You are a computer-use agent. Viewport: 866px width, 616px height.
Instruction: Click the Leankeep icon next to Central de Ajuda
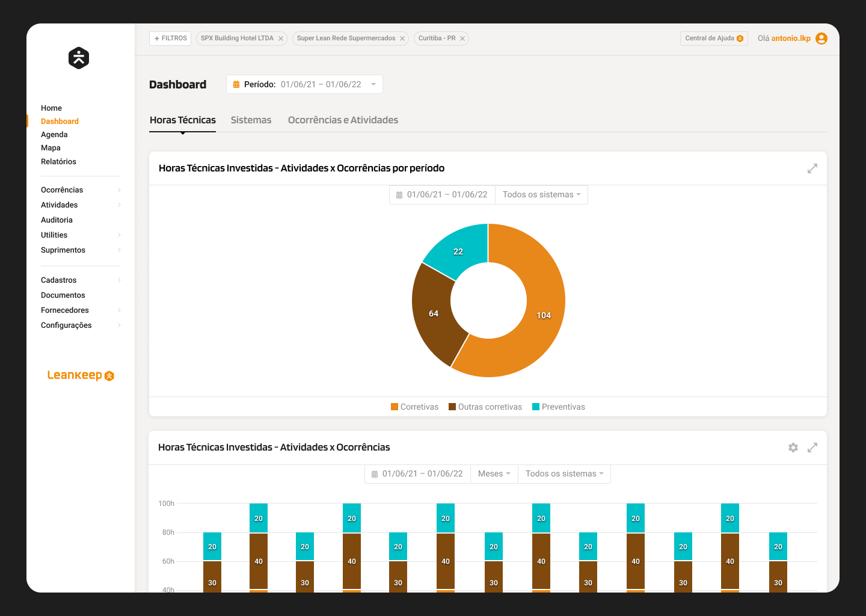[739, 38]
